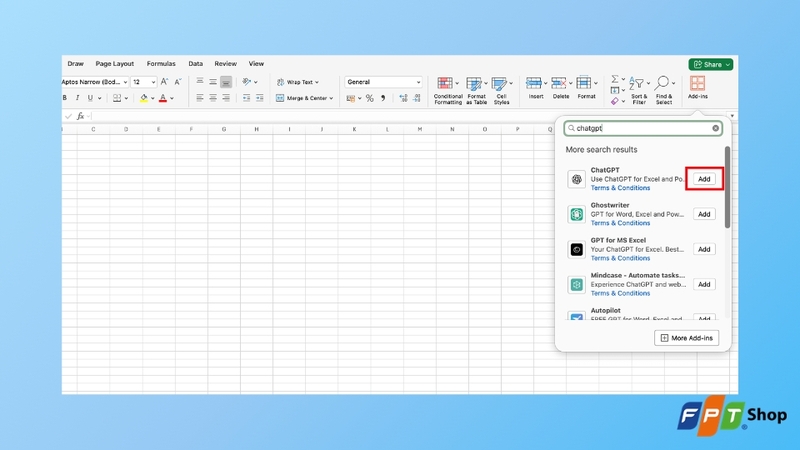Click the Delete cells icon

[559, 83]
